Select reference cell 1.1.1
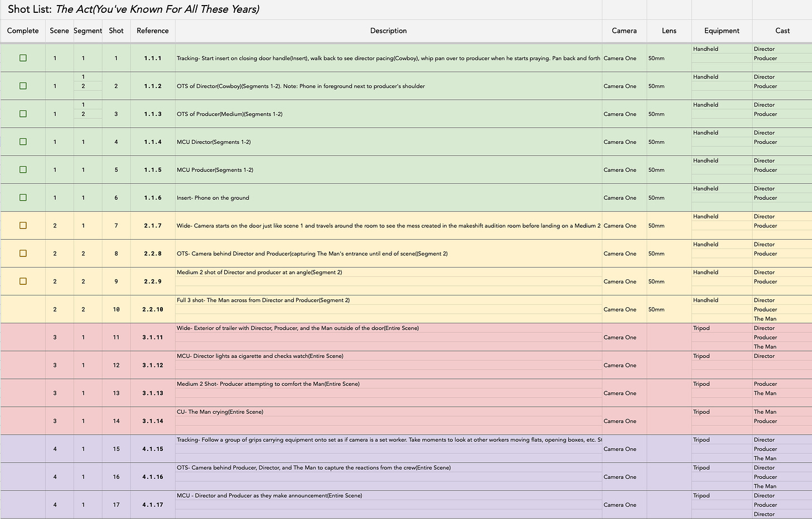 tap(153, 58)
